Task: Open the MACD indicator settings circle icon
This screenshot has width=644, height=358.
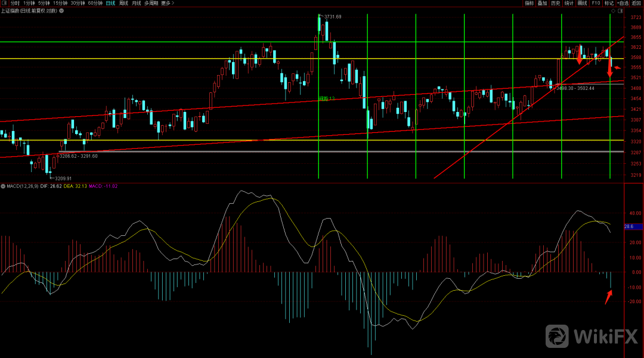Action: click(x=3, y=186)
